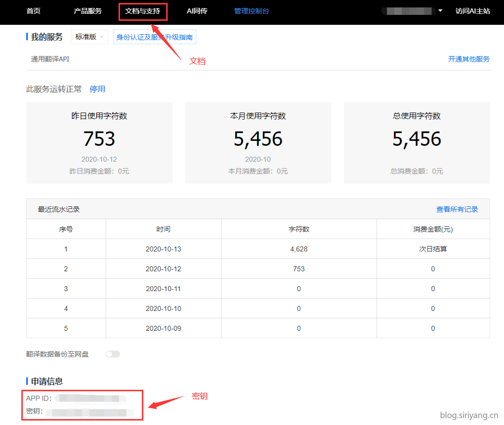Screen dimensions: 504x425
Task: Click the 开通其他服务 link
Action: pyautogui.click(x=468, y=59)
